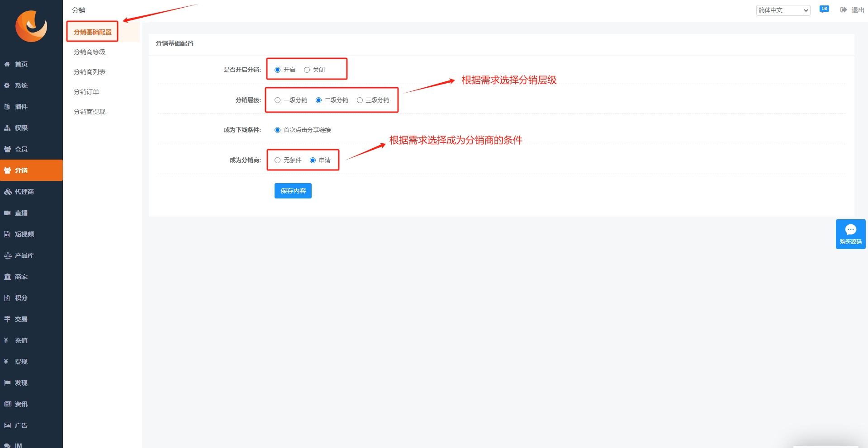Click the 保存内容 save button
This screenshot has height=448, width=868.
pos(293,191)
